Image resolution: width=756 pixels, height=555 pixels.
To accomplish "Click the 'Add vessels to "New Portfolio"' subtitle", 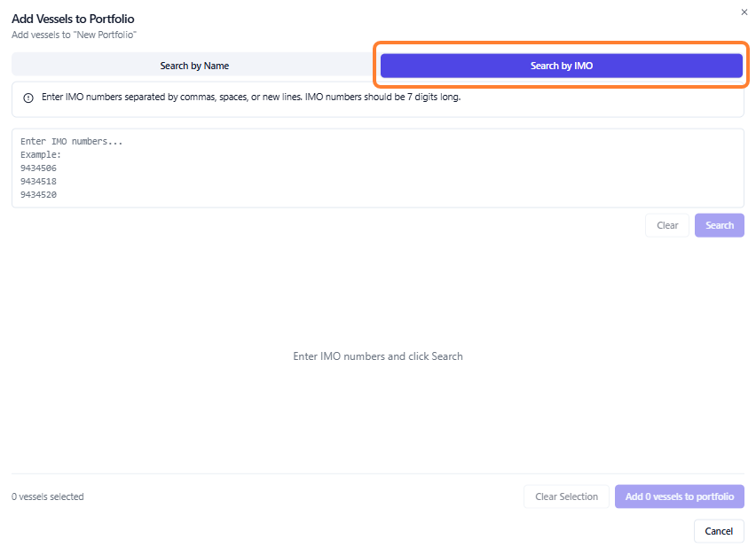I will tap(74, 35).
